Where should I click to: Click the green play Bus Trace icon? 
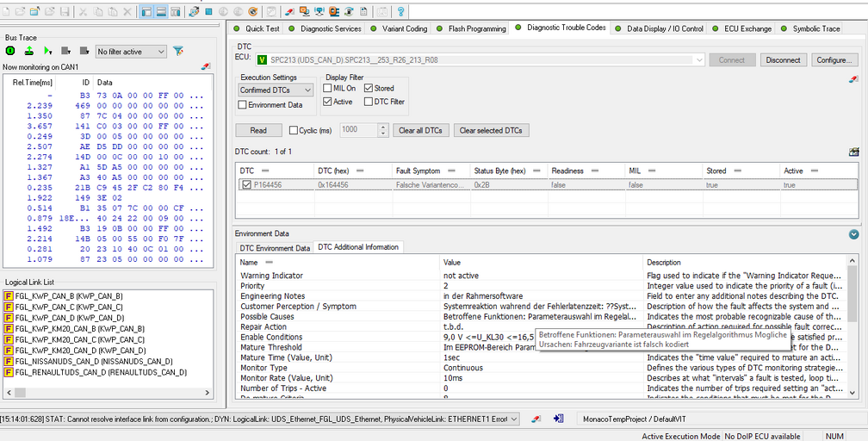coord(47,51)
